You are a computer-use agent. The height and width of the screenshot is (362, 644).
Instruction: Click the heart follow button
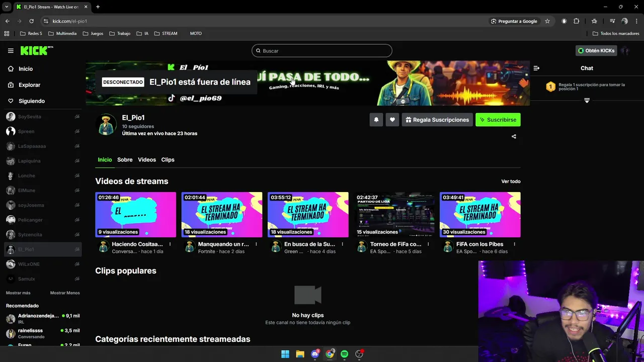(x=392, y=120)
